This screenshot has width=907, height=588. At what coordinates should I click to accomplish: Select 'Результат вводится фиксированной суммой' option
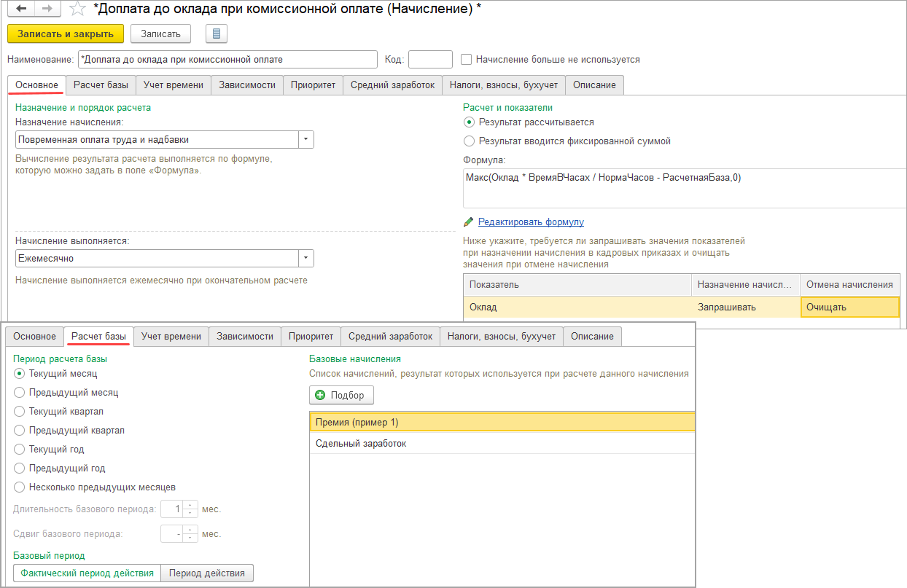tap(470, 141)
